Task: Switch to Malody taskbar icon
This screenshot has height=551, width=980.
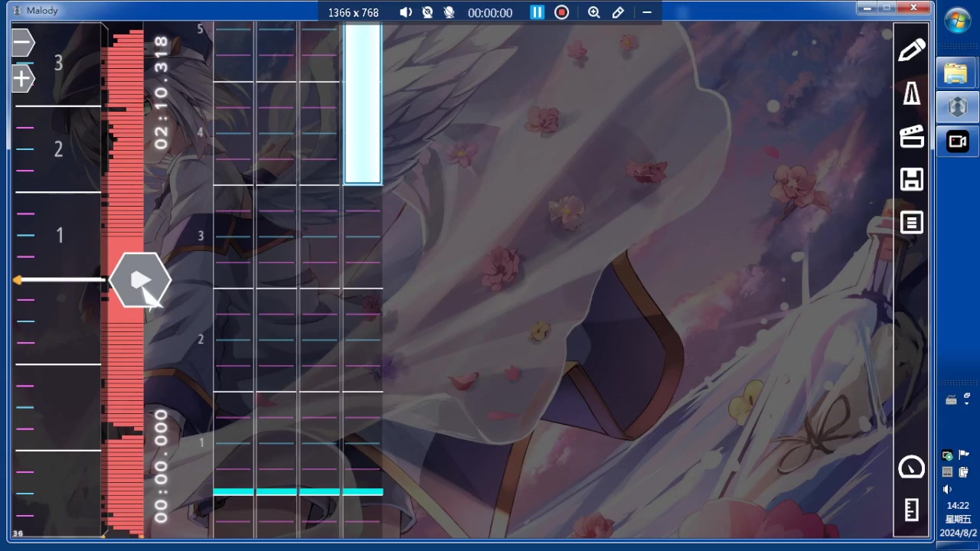Action: (x=958, y=107)
